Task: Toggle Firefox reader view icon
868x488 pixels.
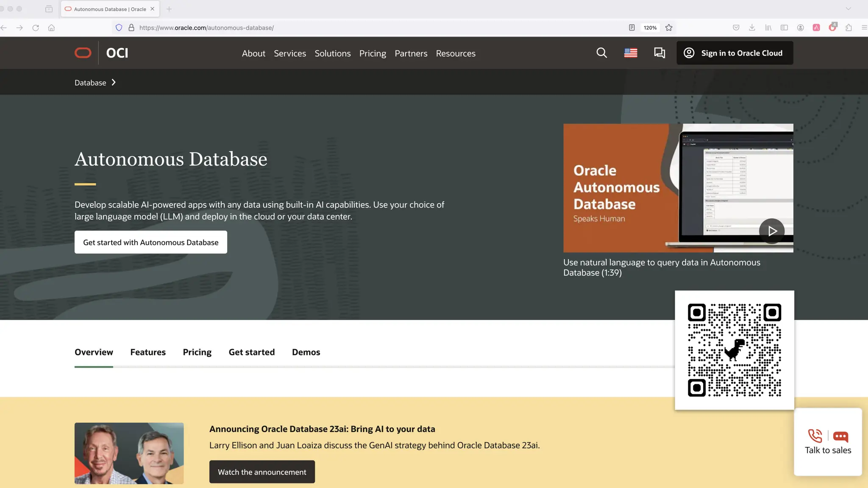Action: click(632, 28)
